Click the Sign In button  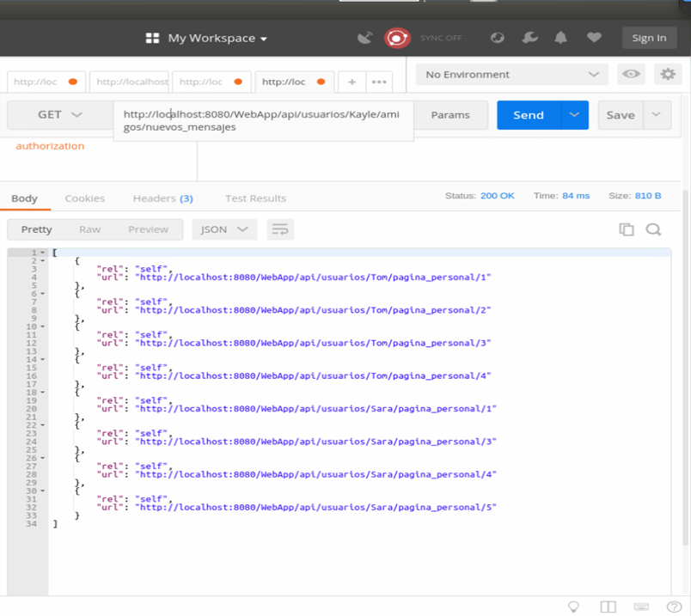point(649,38)
